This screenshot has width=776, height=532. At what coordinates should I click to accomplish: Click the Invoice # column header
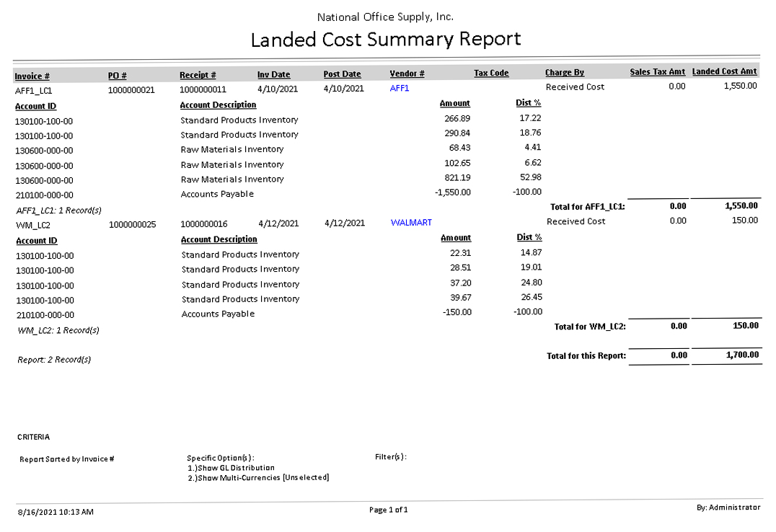coord(32,76)
